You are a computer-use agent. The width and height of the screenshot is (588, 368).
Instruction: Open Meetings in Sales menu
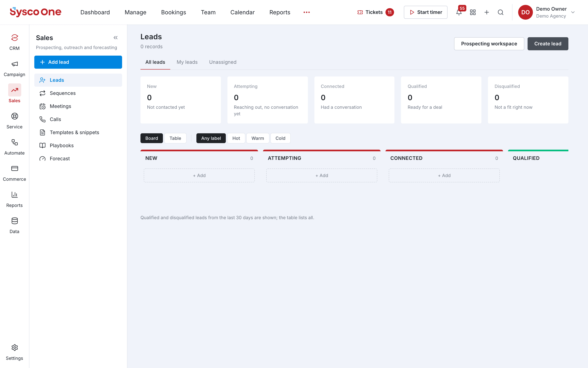[78, 106]
